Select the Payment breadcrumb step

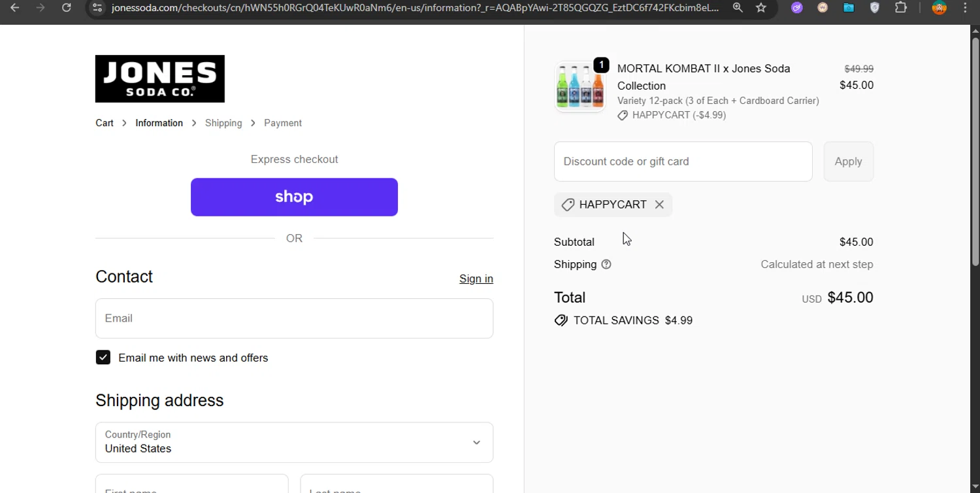283,123
